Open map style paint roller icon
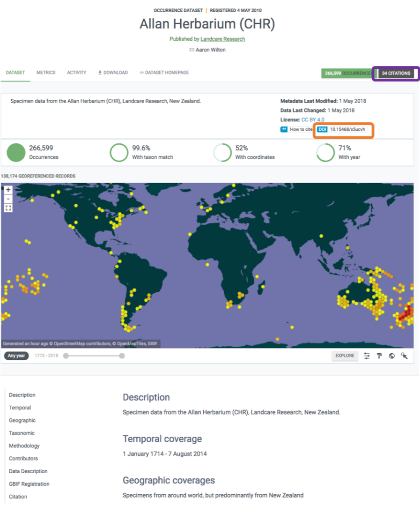The width and height of the screenshot is (420, 506). [379, 356]
